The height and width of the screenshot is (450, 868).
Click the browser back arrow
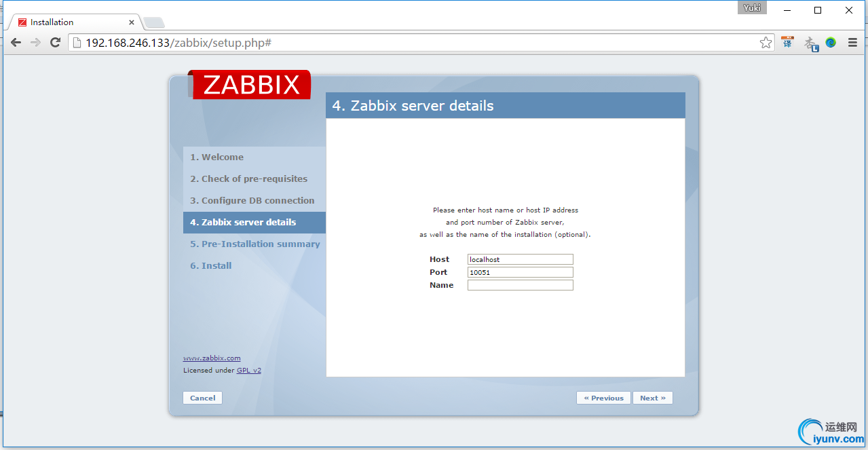[x=16, y=43]
